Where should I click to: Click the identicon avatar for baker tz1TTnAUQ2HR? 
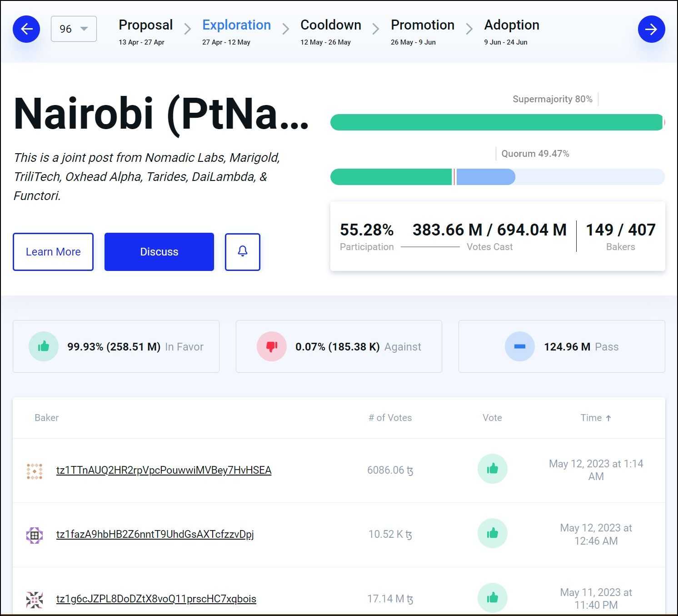point(35,471)
